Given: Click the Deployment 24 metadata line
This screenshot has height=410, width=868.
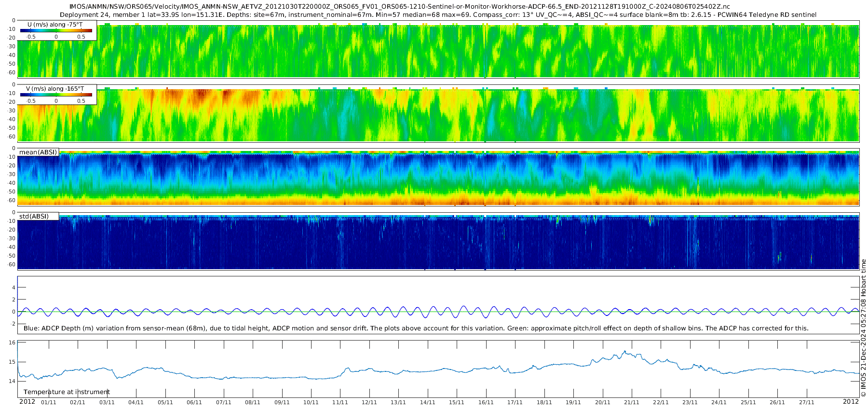Looking at the screenshot, I should pyautogui.click(x=438, y=15).
